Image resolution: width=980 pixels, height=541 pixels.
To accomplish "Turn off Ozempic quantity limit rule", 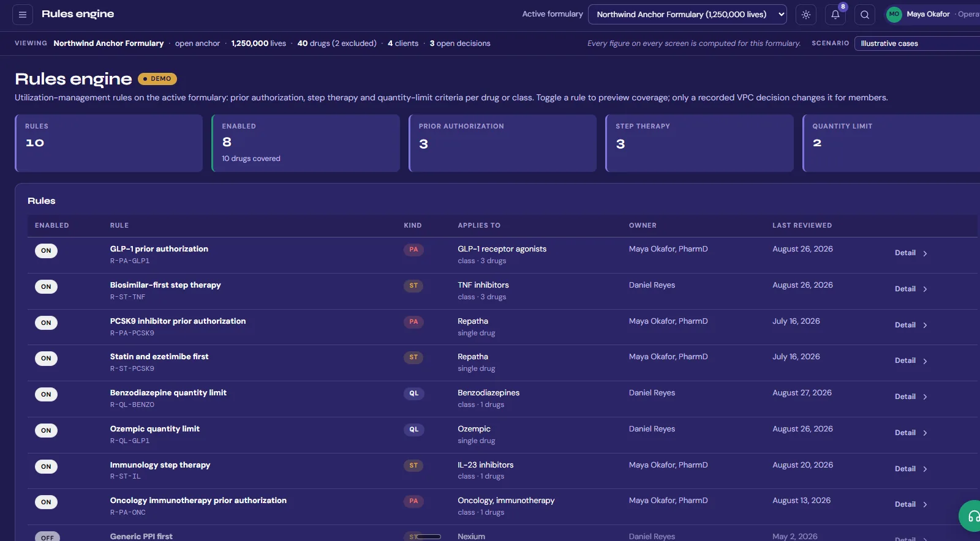I will (x=47, y=431).
